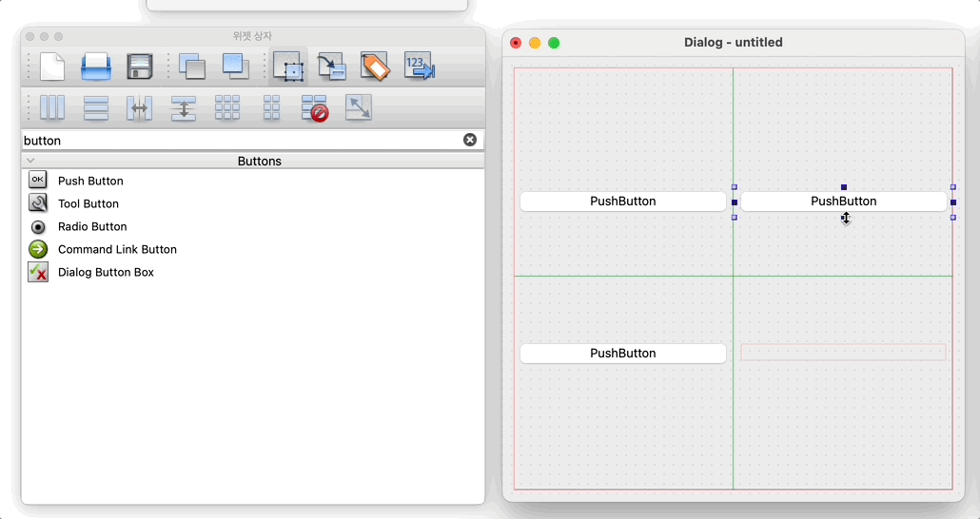Screen dimensions: 980x519
Task: Click the '위젯 상자' widget box title
Action: (x=252, y=36)
